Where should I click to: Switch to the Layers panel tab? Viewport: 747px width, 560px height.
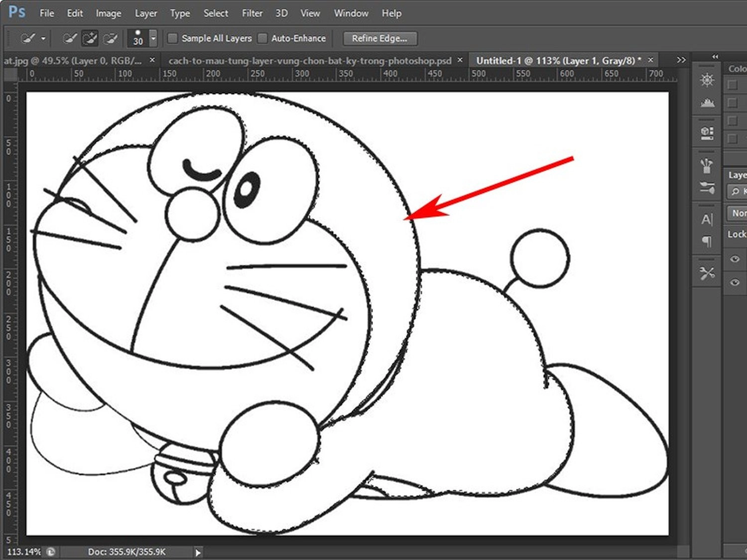point(737,175)
